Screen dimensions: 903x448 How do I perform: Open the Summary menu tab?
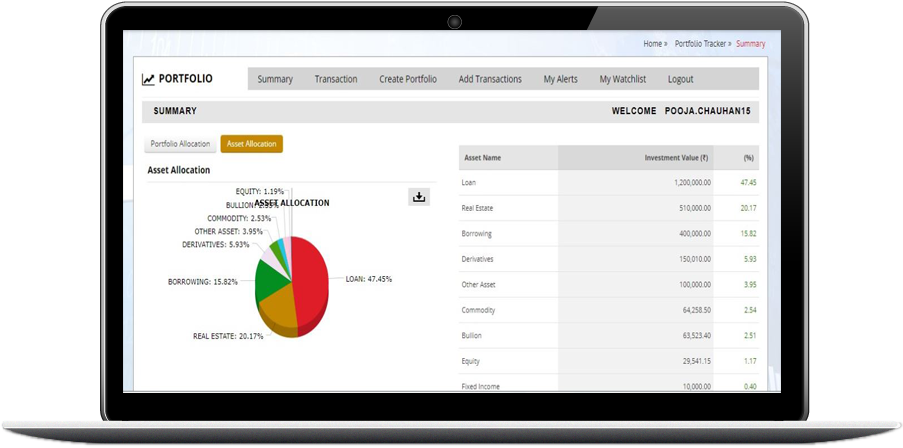[275, 79]
